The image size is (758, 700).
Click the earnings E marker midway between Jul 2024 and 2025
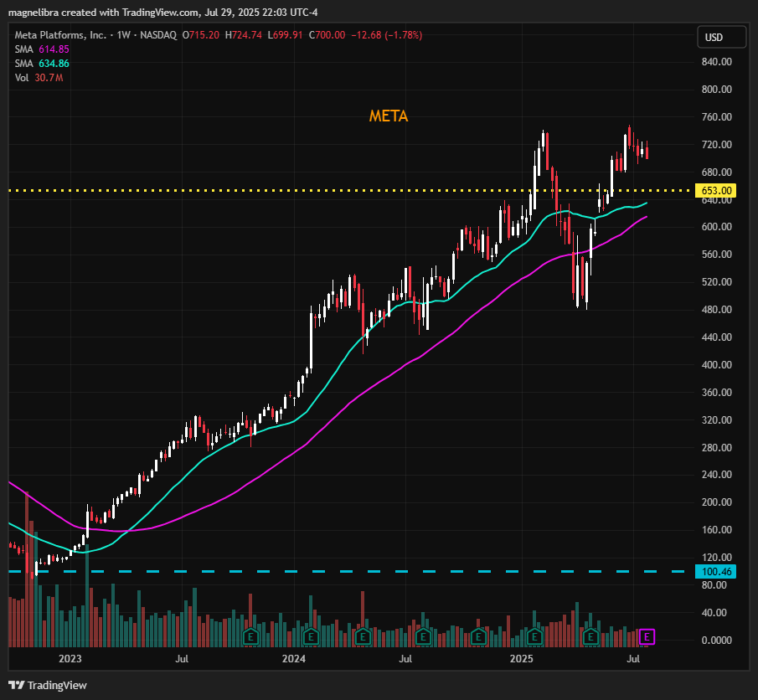coord(478,636)
